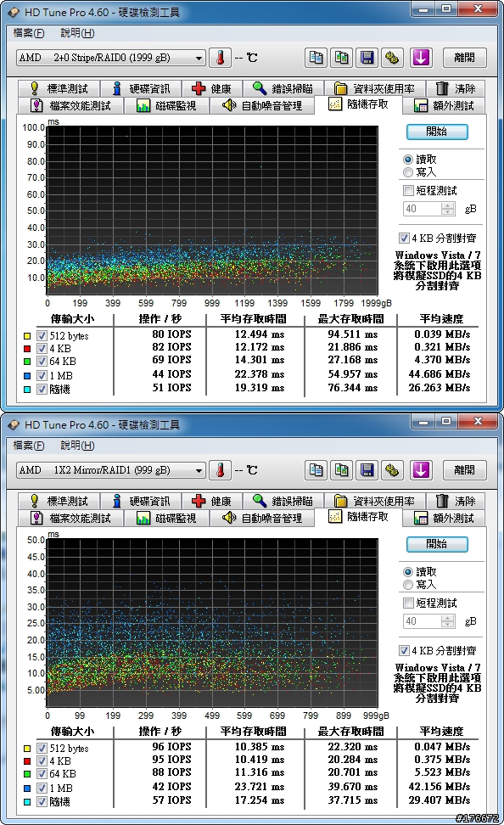
Task: Uncheck 1 MB checkbox in top RAID0 window
Action: (42, 376)
